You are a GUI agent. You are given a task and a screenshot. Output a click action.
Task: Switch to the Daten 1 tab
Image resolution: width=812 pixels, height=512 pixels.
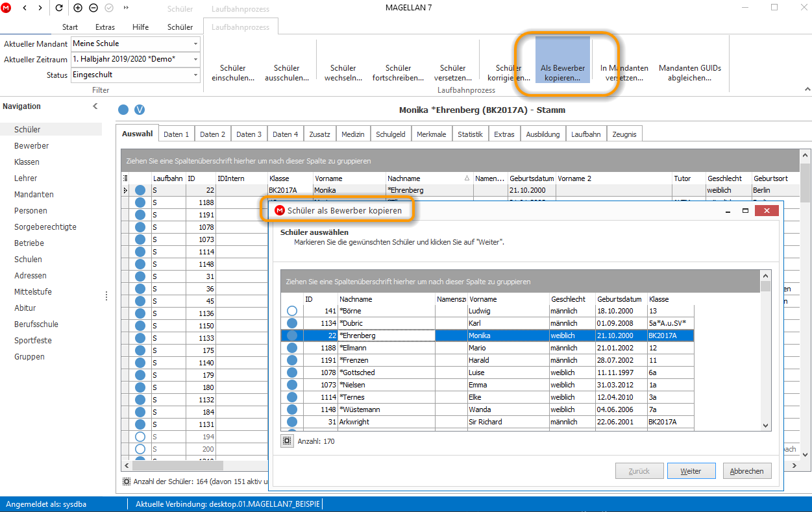coord(177,134)
